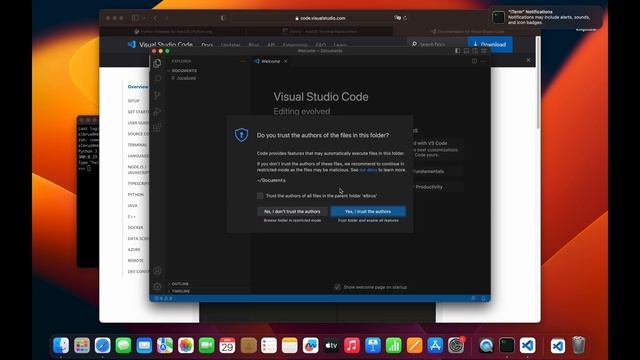
Task: Click the notifications bell in the status bar
Action: pyautogui.click(x=484, y=298)
